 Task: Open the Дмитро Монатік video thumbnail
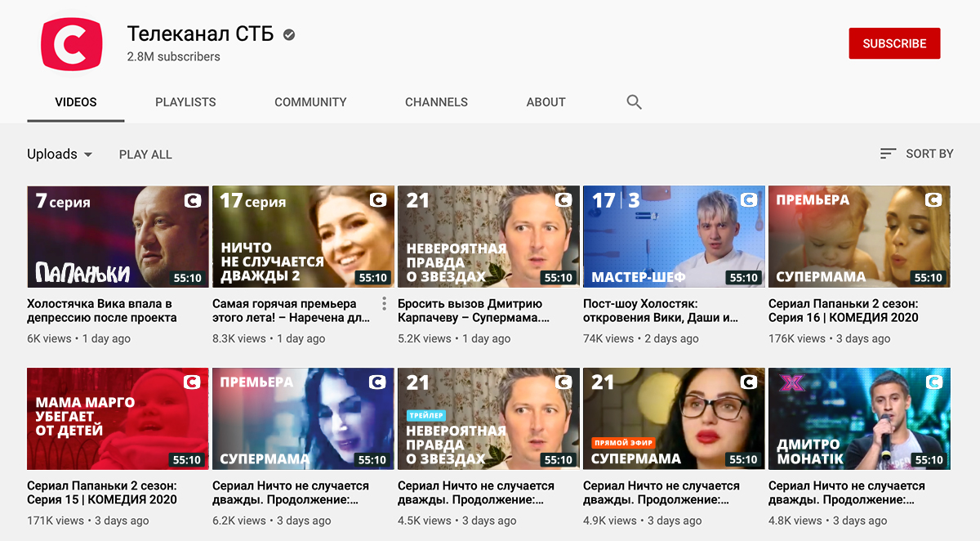point(859,418)
